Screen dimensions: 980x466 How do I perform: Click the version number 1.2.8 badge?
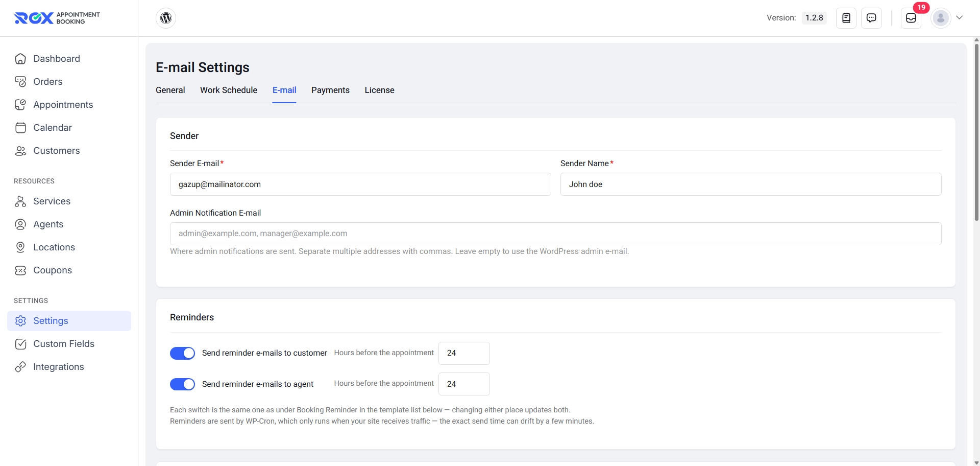[814, 18]
